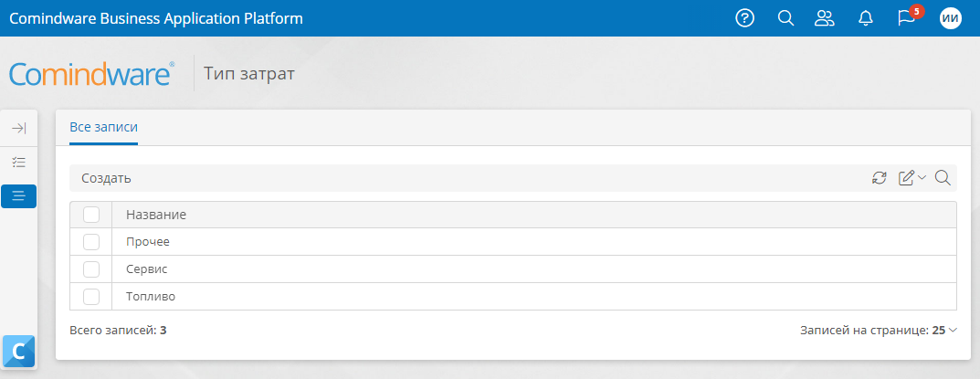Tick the checkbox for Топливо row
This screenshot has width=980, height=379.
(91, 297)
